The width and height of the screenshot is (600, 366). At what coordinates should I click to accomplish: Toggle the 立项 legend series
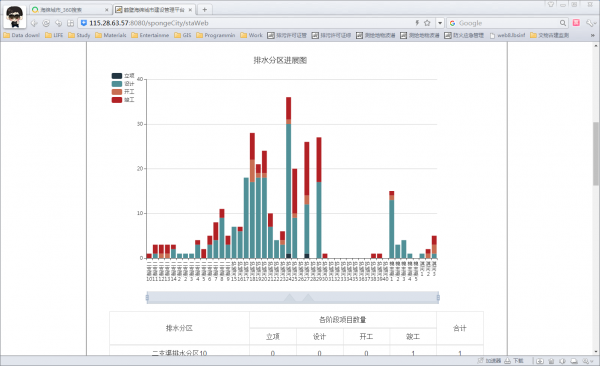(123, 76)
